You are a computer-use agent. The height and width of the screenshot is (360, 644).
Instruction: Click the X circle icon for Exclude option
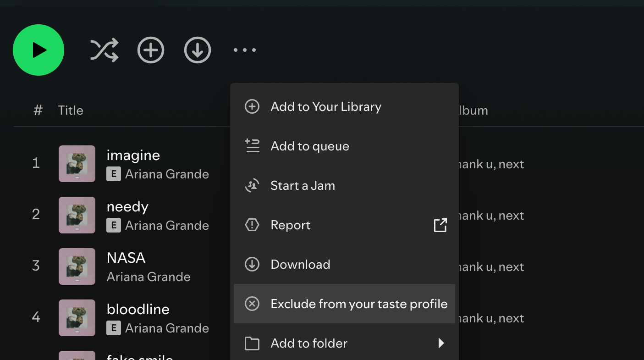[x=252, y=304]
